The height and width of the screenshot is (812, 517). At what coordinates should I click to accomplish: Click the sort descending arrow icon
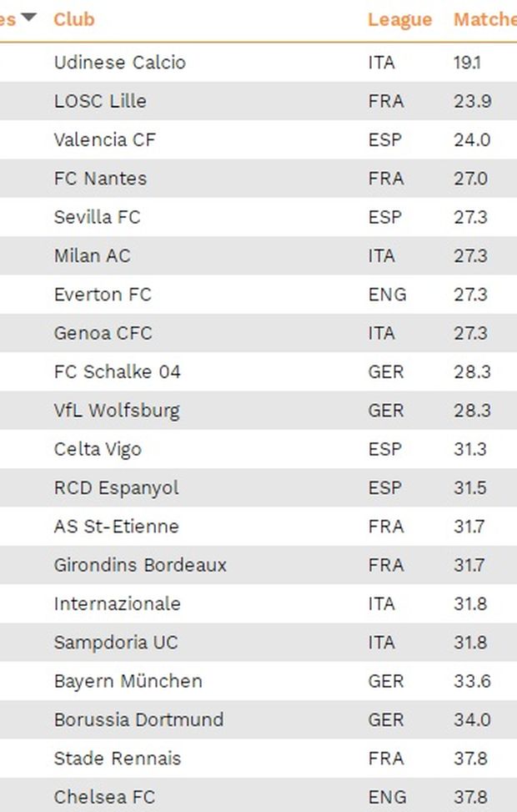click(x=29, y=17)
